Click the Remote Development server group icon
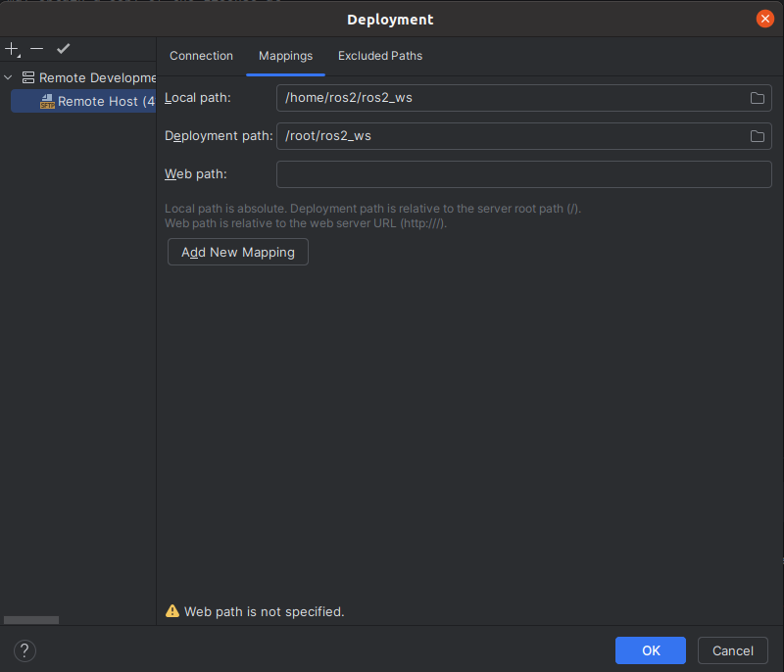Image resolution: width=784 pixels, height=672 pixels. tap(28, 77)
